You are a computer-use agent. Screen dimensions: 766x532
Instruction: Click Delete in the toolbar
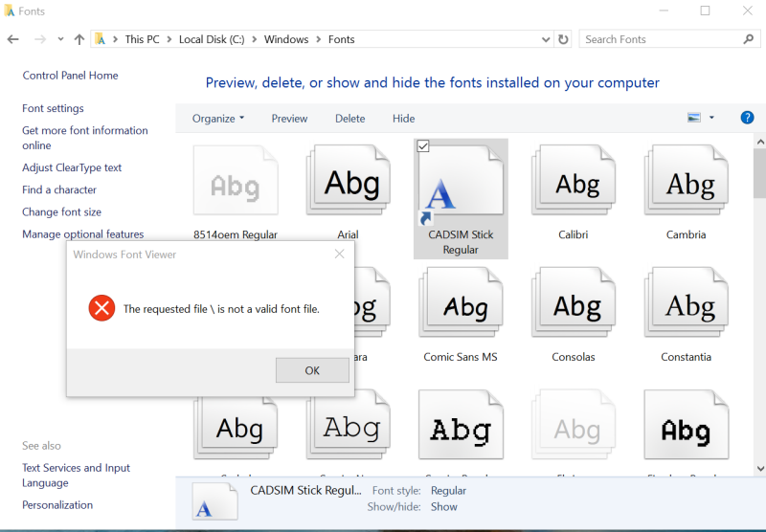[x=349, y=119]
